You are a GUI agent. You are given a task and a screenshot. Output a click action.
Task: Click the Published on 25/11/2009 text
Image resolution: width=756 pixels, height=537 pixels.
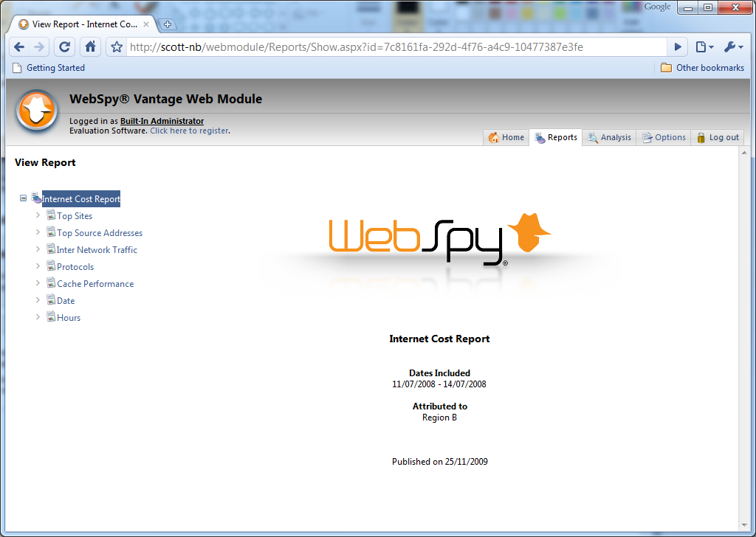coord(440,461)
